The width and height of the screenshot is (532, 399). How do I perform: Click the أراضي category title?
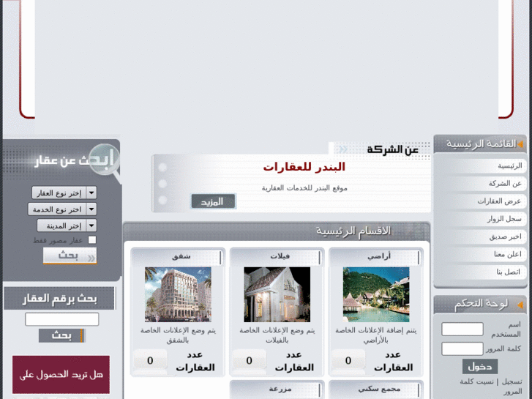pyautogui.click(x=379, y=256)
